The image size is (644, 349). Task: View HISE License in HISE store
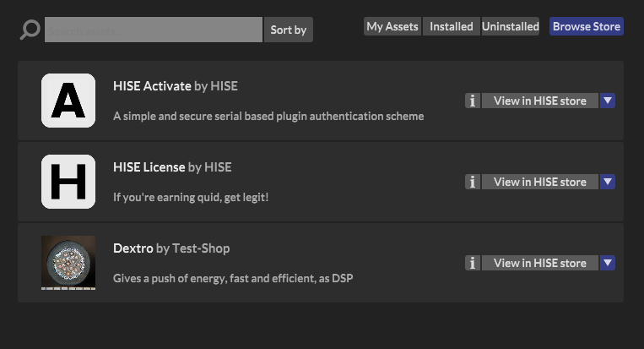point(539,182)
